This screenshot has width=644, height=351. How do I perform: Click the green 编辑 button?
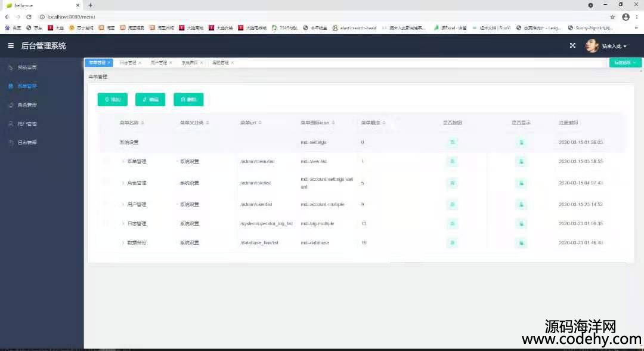pyautogui.click(x=150, y=100)
